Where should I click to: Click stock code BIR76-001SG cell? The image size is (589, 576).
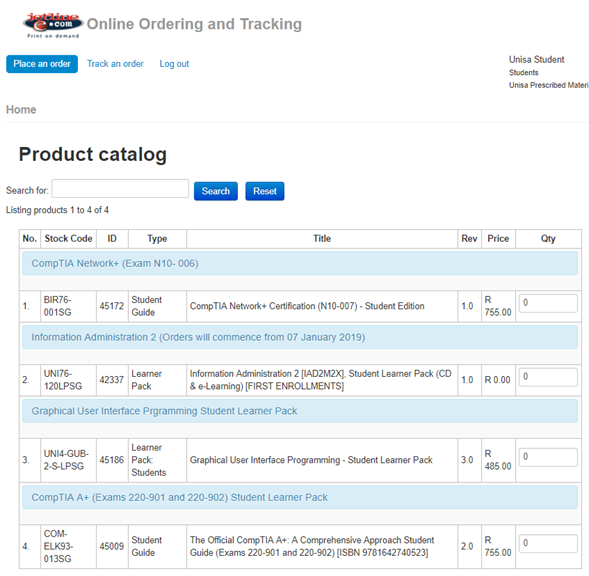[x=68, y=306]
